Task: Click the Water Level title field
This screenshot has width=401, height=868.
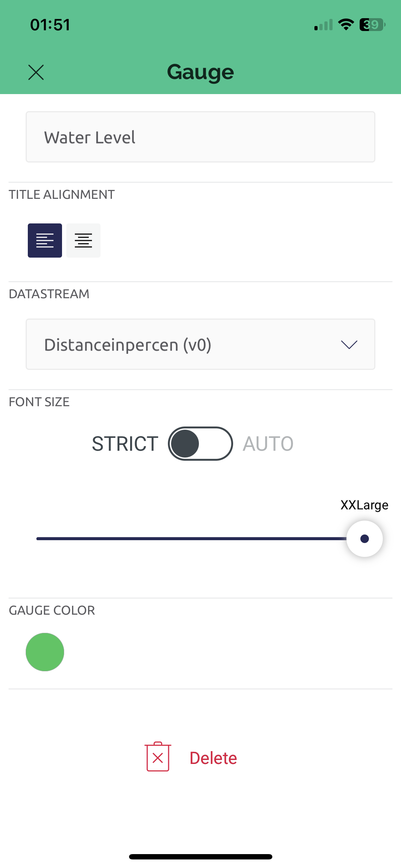Action: (200, 137)
